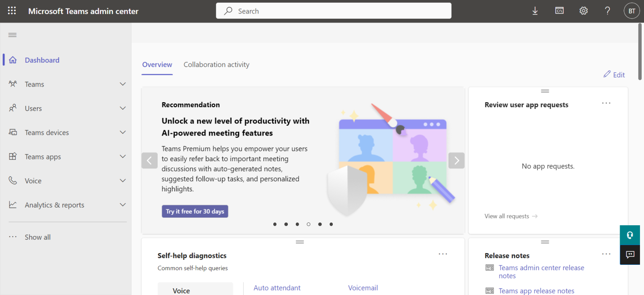Click Microsoft Teams admin center title

pyautogui.click(x=83, y=11)
